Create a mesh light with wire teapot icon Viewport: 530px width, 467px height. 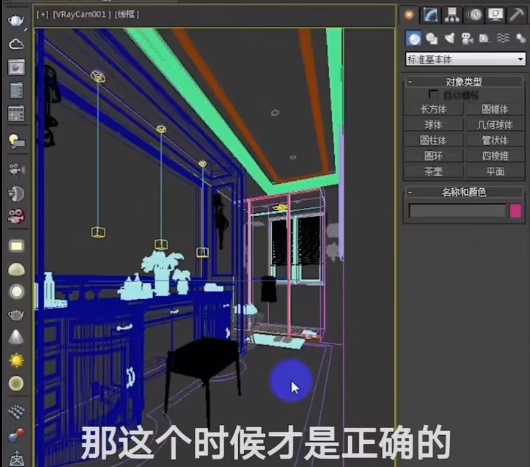click(16, 315)
